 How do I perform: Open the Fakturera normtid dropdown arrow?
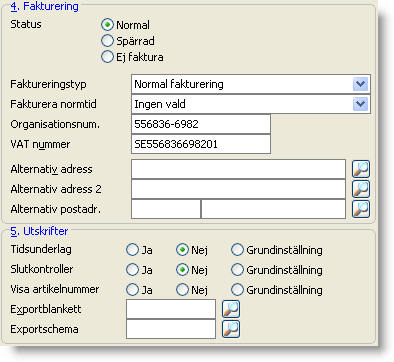pyautogui.click(x=360, y=104)
